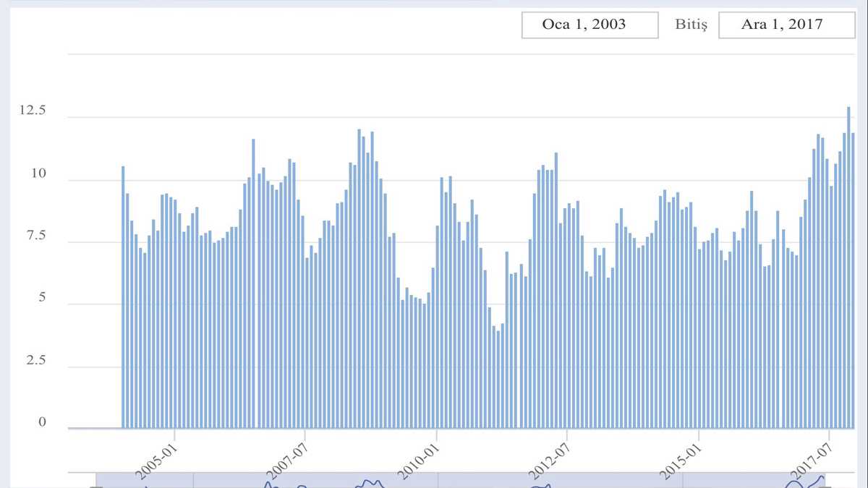Click the 5 y-axis label
Screen dimensions: 868x488
[x=41, y=298]
